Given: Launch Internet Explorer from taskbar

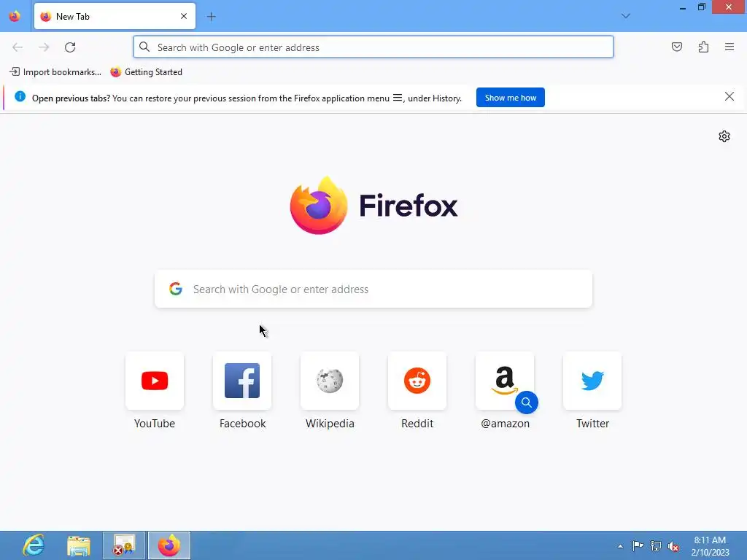Looking at the screenshot, I should (34, 545).
